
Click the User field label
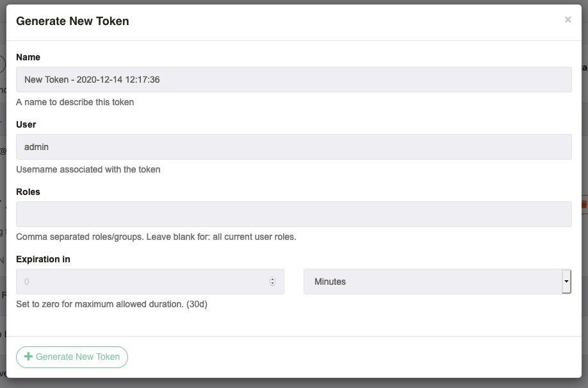(26, 124)
